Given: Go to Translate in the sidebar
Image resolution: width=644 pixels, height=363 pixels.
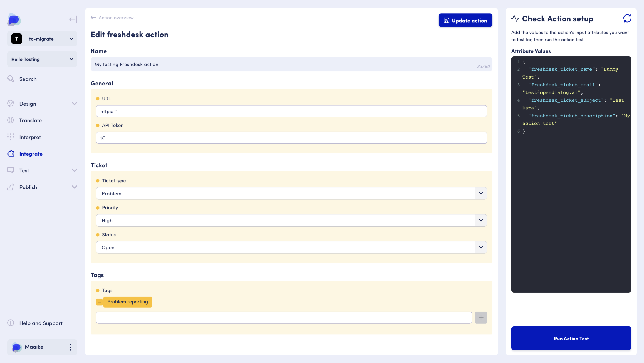Looking at the screenshot, I should [x=30, y=121].
